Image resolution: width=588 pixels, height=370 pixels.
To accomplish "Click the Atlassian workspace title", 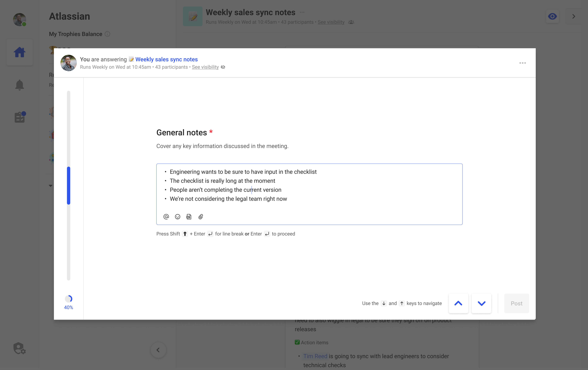I will [70, 16].
